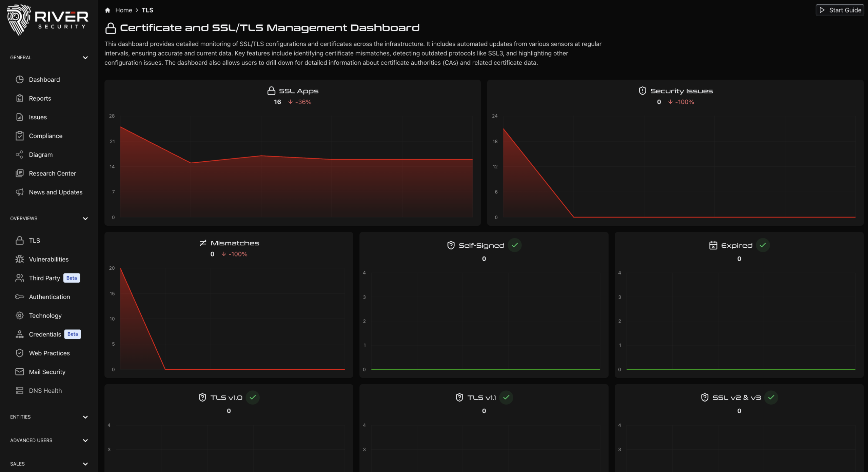
Task: Click the Diagram share-nodes icon
Action: (20, 155)
